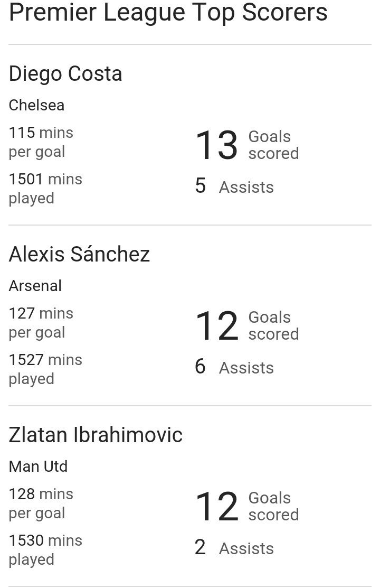This screenshot has width=380, height=588.
Task: Click the 128 mins per goal stat
Action: (x=41, y=503)
